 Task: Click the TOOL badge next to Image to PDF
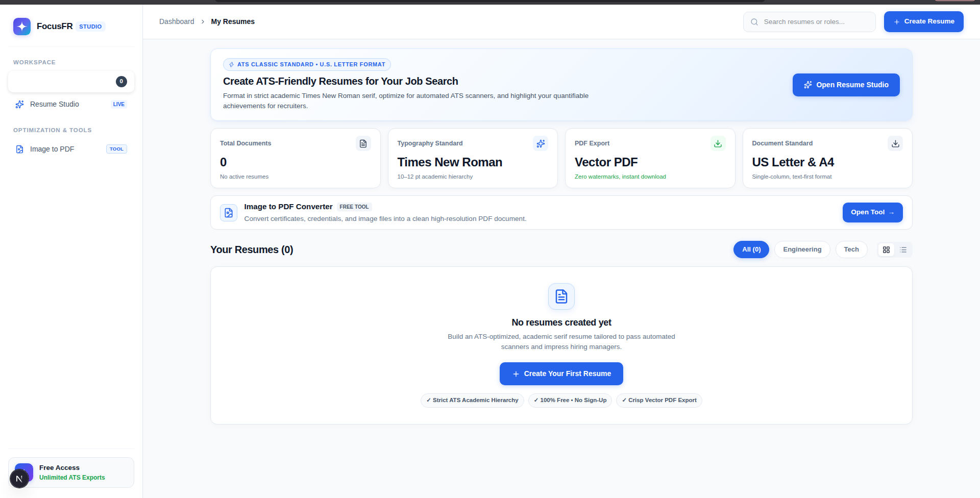coord(117,149)
